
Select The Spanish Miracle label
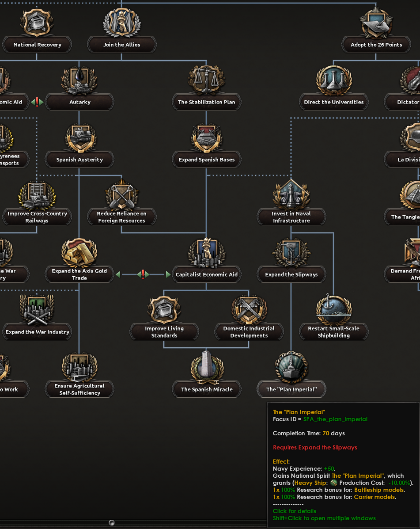(x=207, y=389)
